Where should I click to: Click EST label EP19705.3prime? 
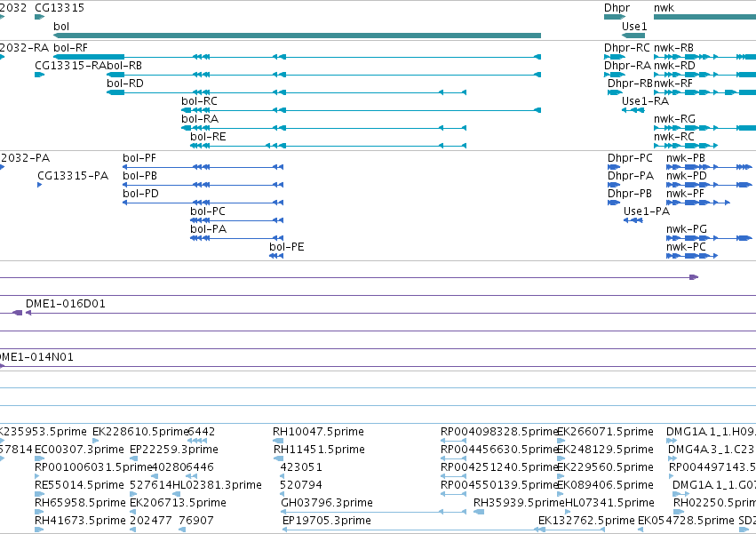[x=327, y=521]
